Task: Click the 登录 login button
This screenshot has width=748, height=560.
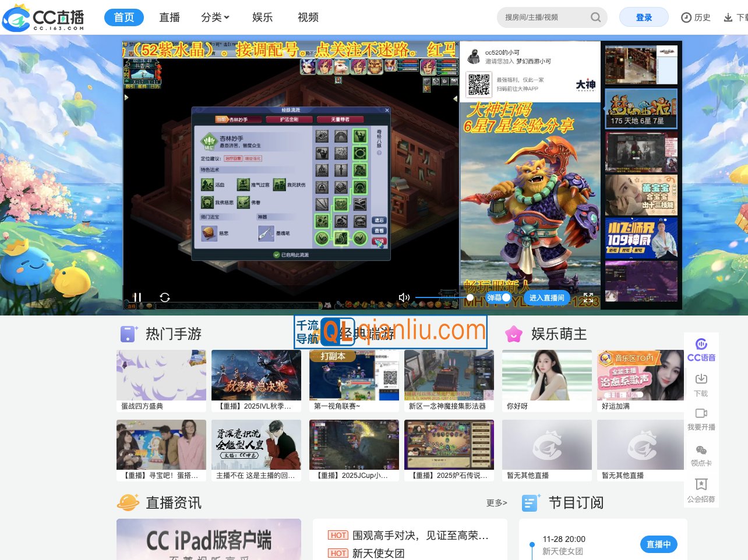Action: [643, 17]
